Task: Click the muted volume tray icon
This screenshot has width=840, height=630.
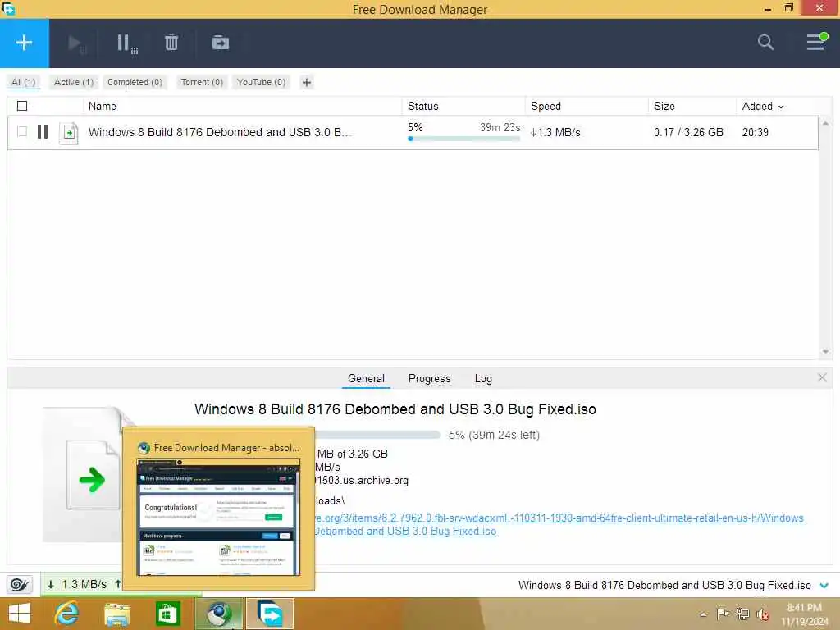Action: (x=762, y=614)
